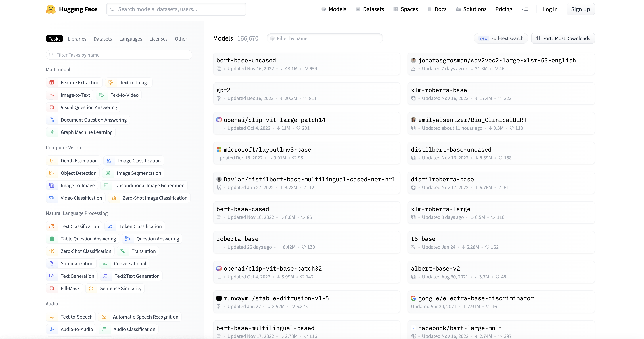The width and height of the screenshot is (644, 339).
Task: Click the Image Segmentation icon
Action: (x=108, y=173)
